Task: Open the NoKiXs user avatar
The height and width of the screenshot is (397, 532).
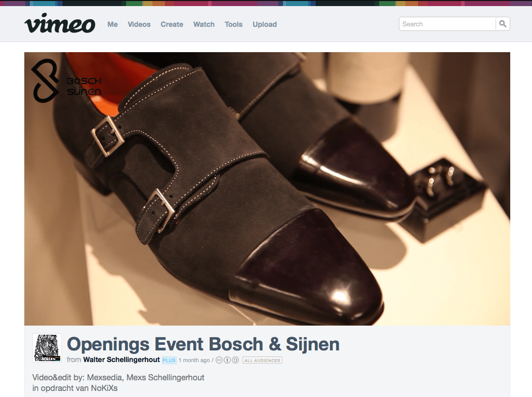Action: (47, 348)
